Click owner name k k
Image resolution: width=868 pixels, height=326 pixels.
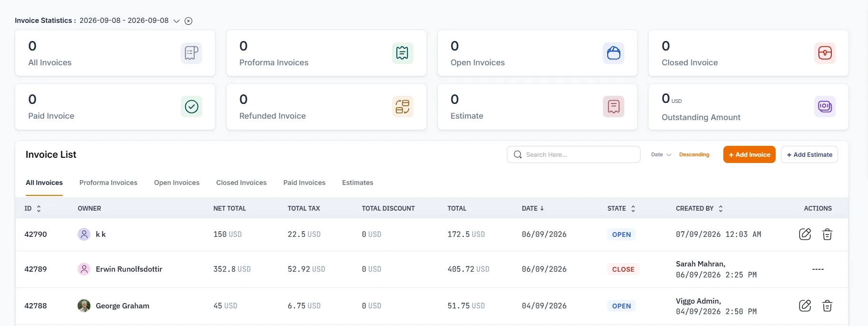pos(101,234)
